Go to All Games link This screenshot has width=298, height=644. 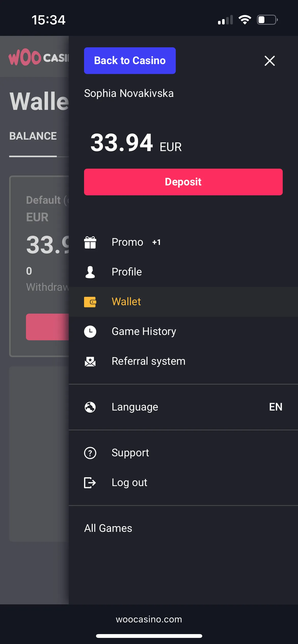coord(108,528)
